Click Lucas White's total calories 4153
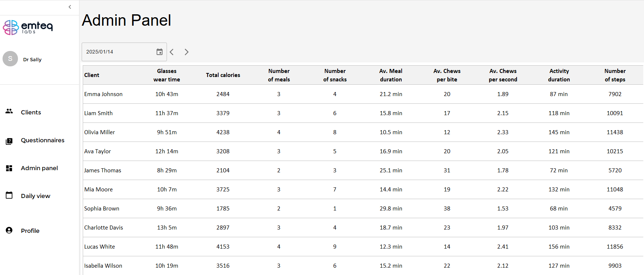Image resolution: width=644 pixels, height=275 pixels. coord(223,247)
